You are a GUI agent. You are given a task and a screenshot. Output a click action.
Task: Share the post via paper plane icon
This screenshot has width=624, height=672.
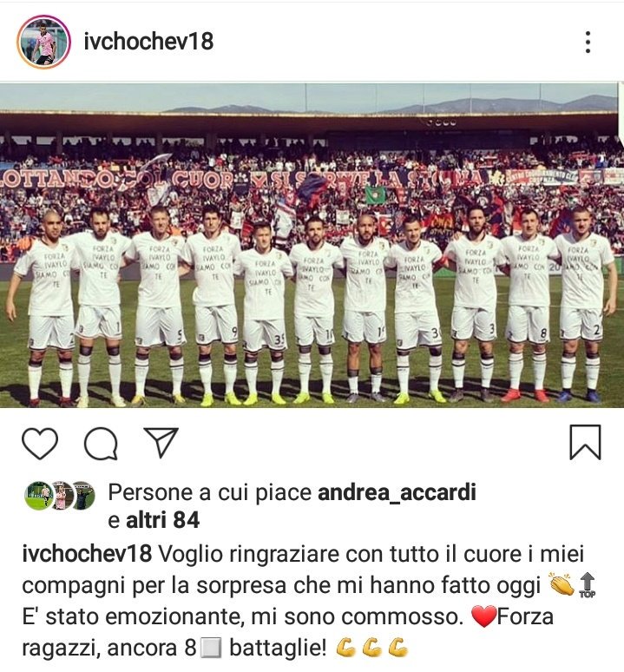pos(161,442)
